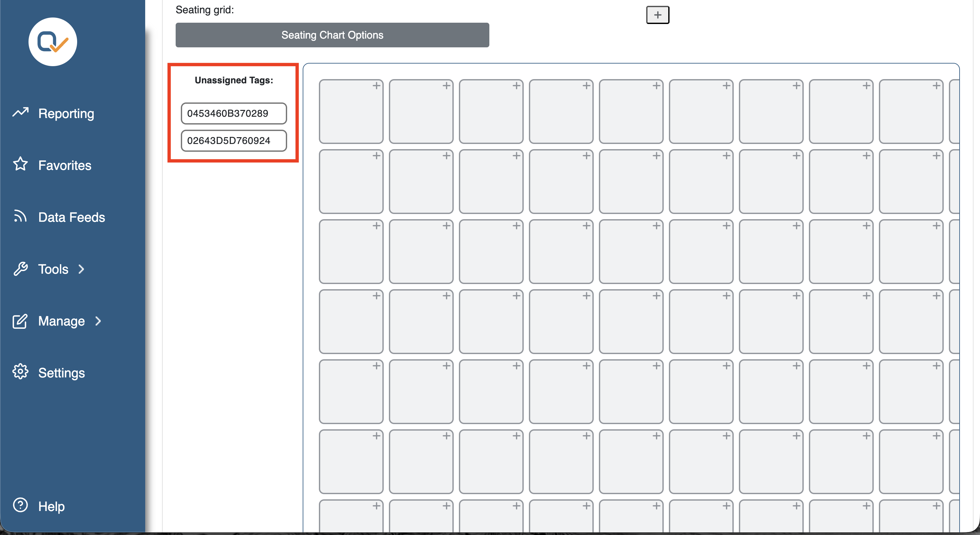Click the plus on first-row, fifth-column seat

656,86
